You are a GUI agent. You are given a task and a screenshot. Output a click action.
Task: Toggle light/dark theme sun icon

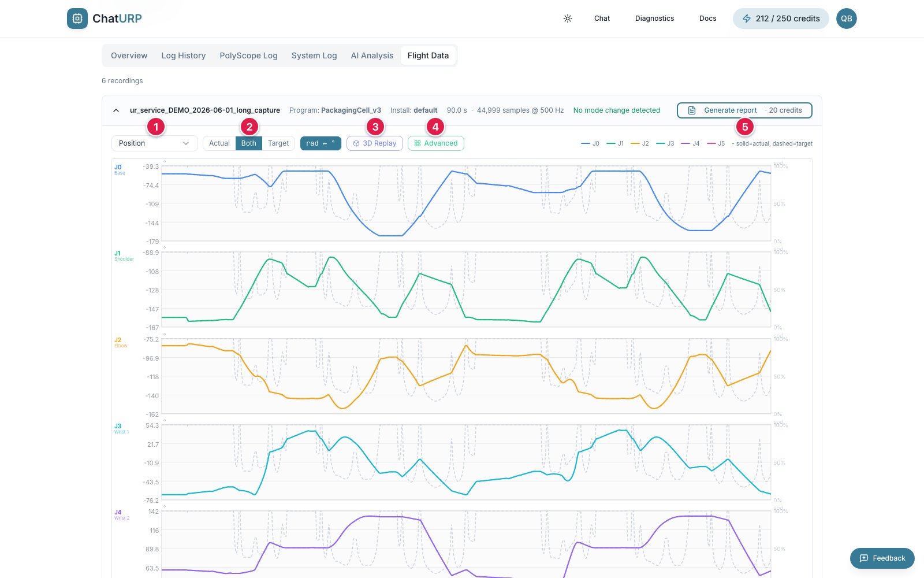(568, 18)
